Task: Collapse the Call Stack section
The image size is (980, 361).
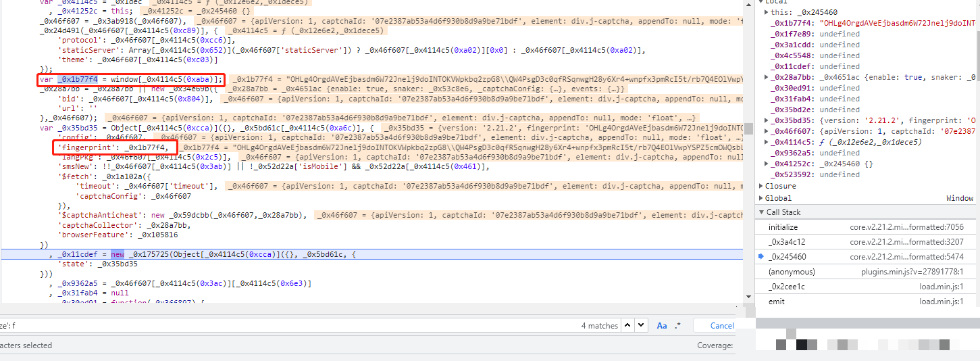Action: [x=762, y=212]
